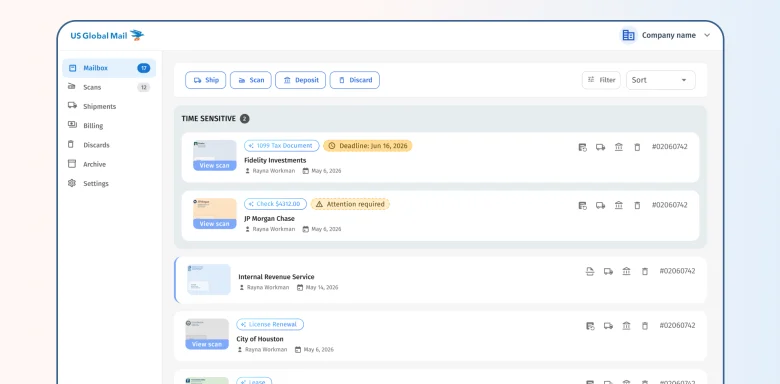Open Shipments from the sidebar
This screenshot has height=384, width=780.
click(109, 106)
